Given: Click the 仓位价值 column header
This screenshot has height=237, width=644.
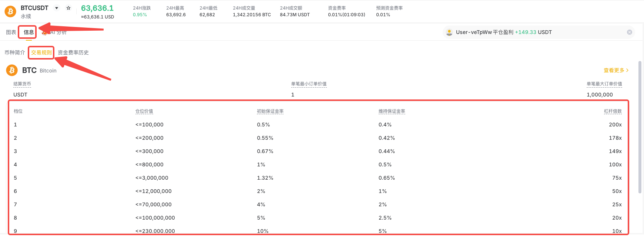Looking at the screenshot, I should pyautogui.click(x=144, y=111).
